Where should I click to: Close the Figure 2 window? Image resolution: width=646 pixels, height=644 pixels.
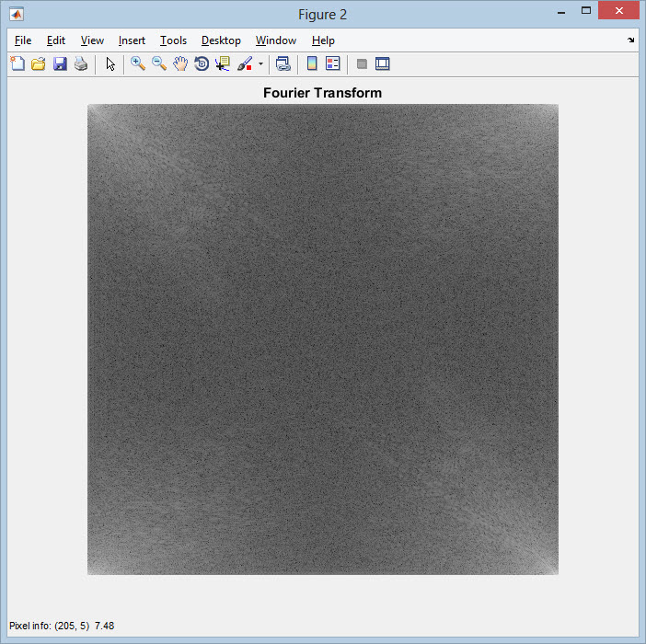[x=618, y=11]
